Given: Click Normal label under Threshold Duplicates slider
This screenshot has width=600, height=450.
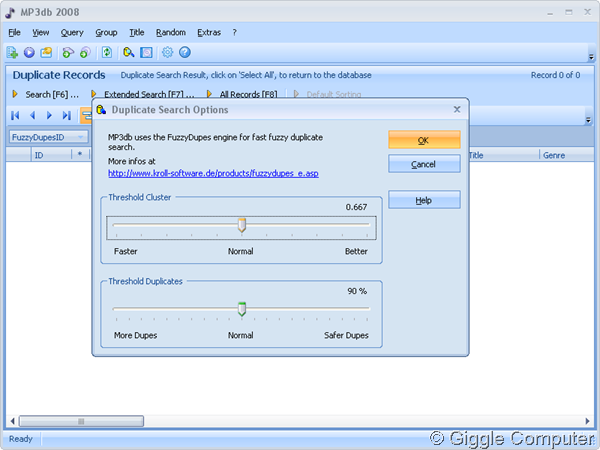Looking at the screenshot, I should point(241,335).
